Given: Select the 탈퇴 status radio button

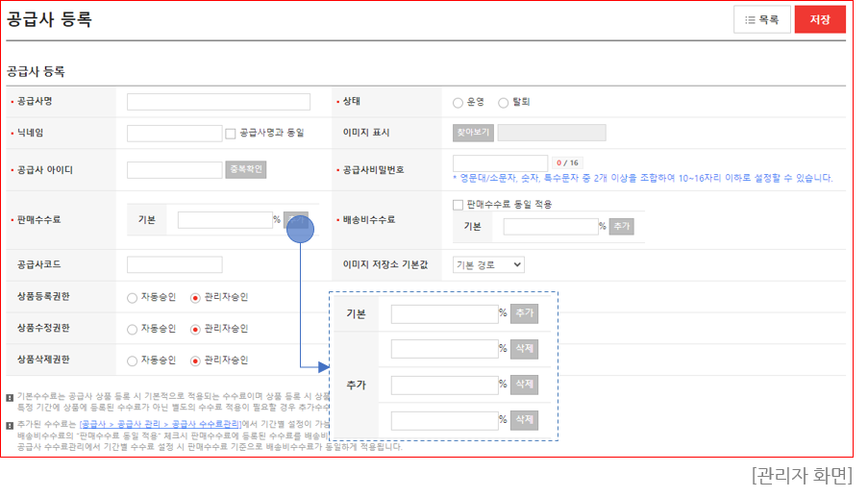Looking at the screenshot, I should coord(504,102).
